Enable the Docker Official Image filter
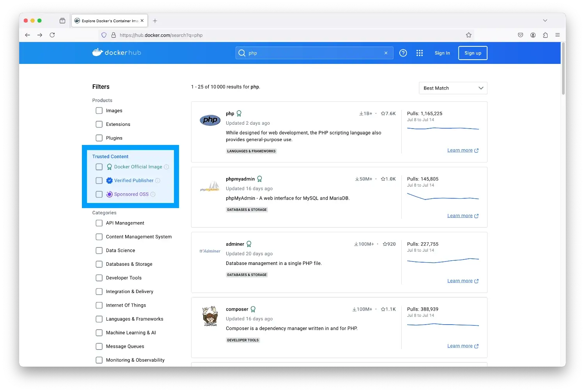Image resolution: width=585 pixels, height=392 pixels. click(99, 167)
